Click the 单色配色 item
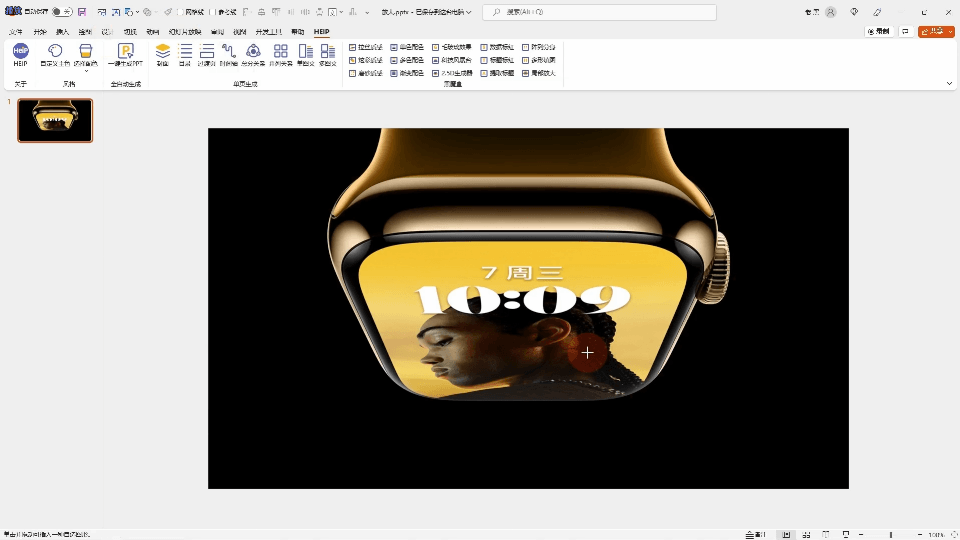This screenshot has width=960, height=540. coord(407,47)
